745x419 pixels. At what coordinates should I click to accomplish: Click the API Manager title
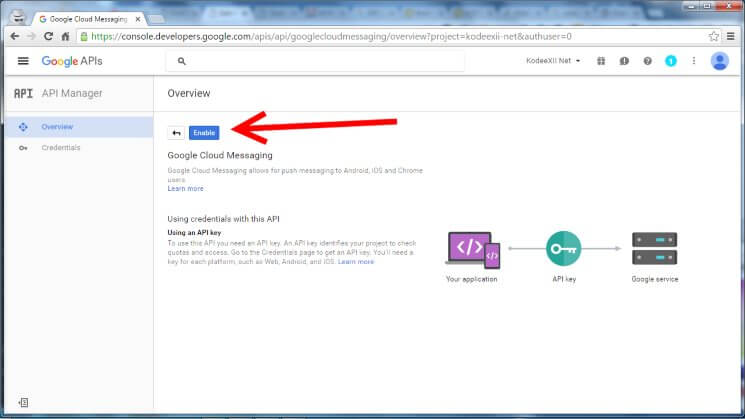pos(72,93)
